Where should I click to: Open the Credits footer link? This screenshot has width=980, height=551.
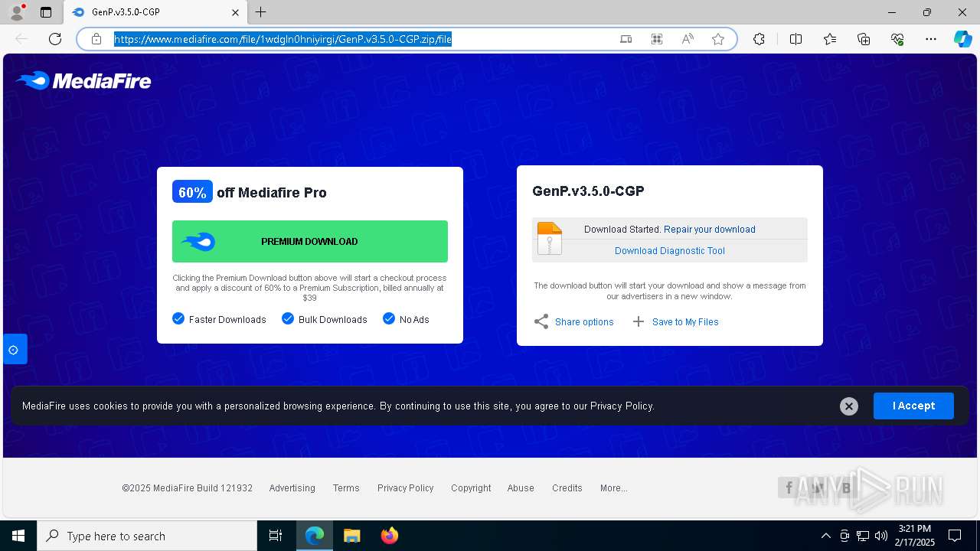point(567,488)
